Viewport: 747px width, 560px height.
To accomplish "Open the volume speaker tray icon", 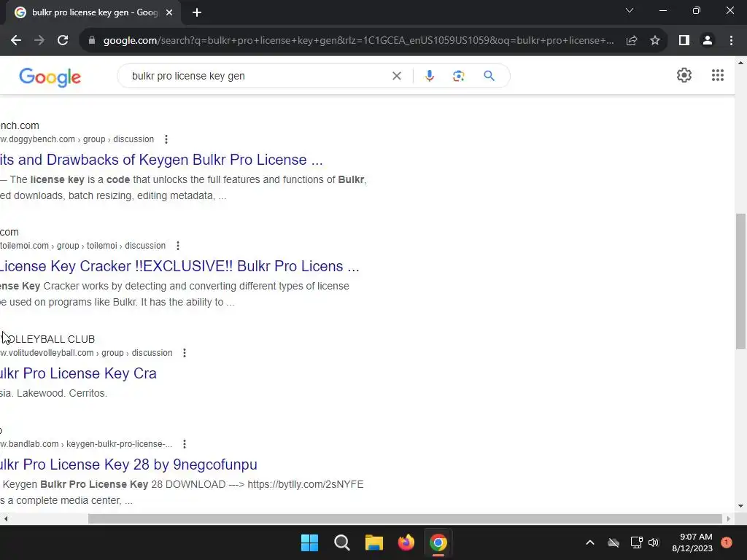I will pos(654,542).
